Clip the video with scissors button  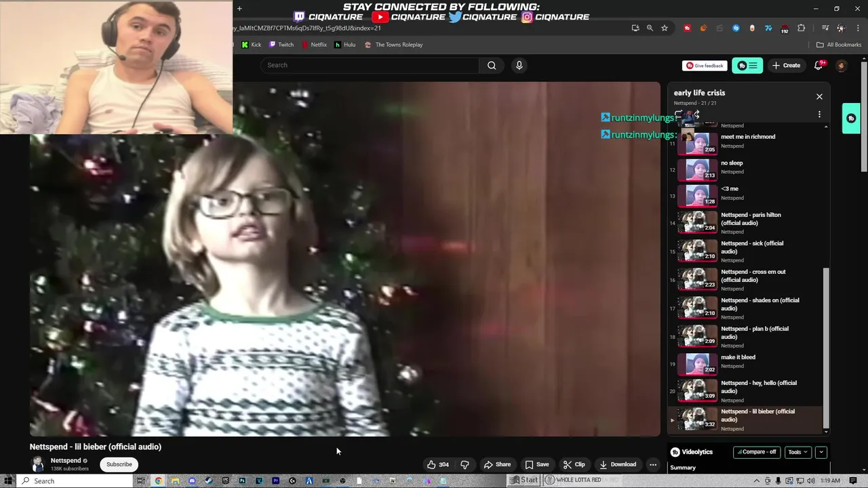click(x=574, y=464)
